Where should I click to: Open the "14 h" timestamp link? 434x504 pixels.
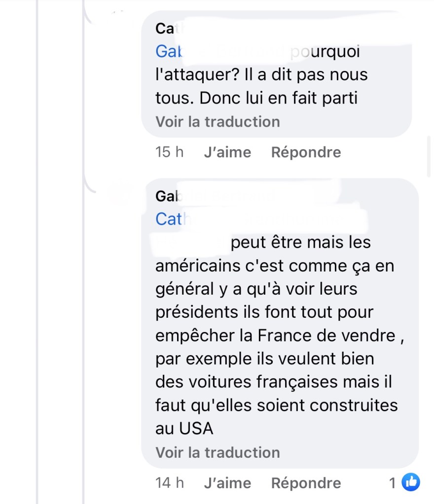[169, 483]
